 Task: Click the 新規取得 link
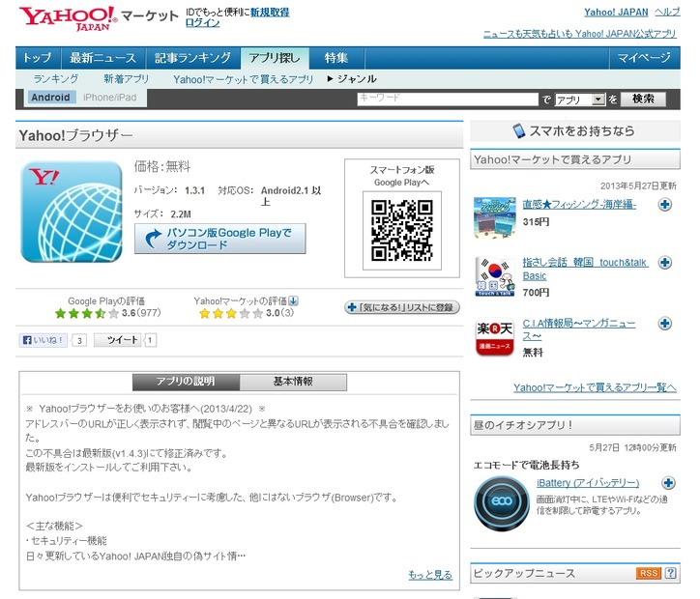click(270, 12)
